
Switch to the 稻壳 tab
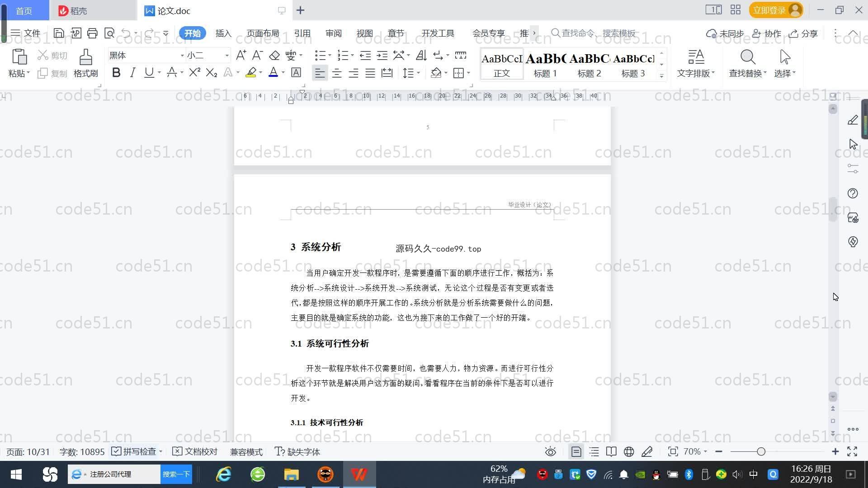93,10
